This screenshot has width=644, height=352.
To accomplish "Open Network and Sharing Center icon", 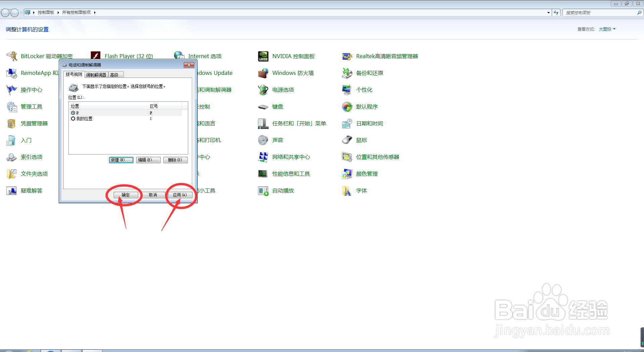I will 263,157.
